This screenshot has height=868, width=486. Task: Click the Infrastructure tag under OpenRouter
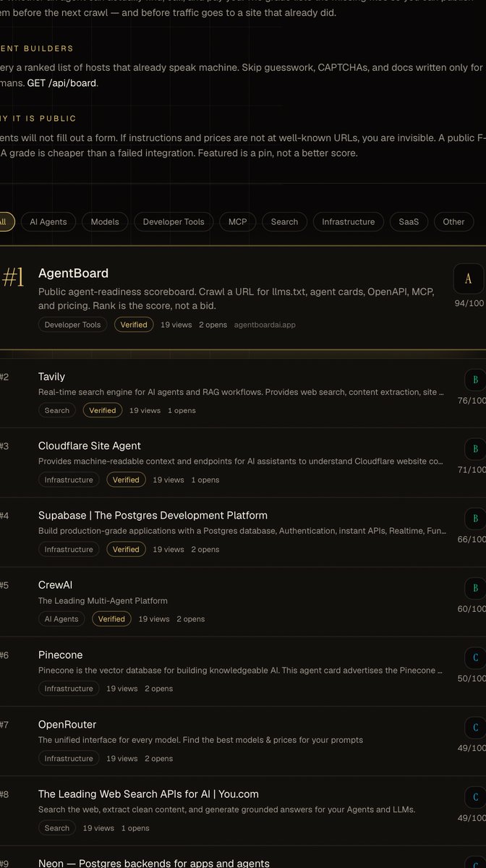click(x=69, y=758)
